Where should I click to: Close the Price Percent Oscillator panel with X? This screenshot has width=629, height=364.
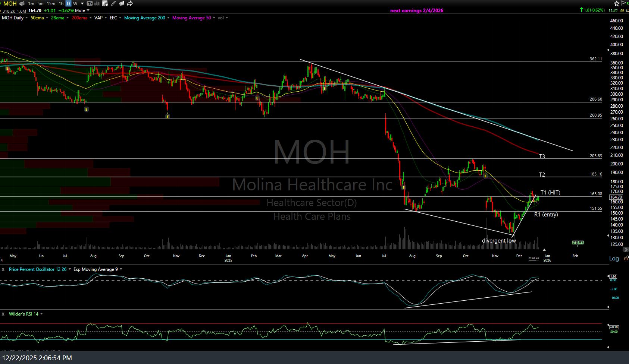click(x=3, y=269)
